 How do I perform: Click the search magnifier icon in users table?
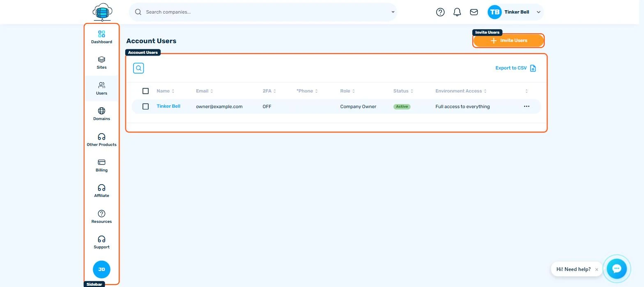point(138,68)
